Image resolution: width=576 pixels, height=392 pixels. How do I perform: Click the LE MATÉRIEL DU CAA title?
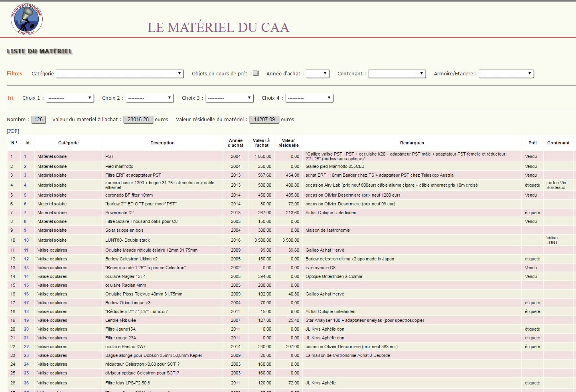pos(218,27)
